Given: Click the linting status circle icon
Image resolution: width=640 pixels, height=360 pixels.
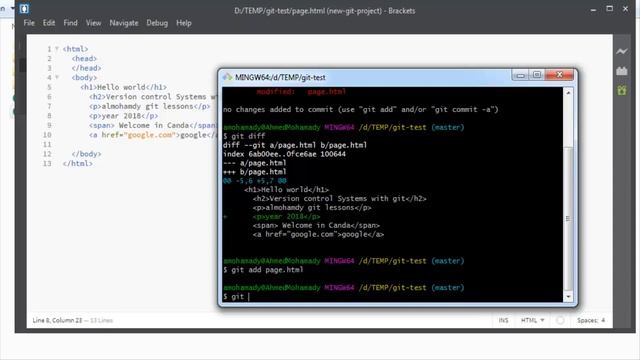Looking at the screenshot, I should tap(560, 321).
